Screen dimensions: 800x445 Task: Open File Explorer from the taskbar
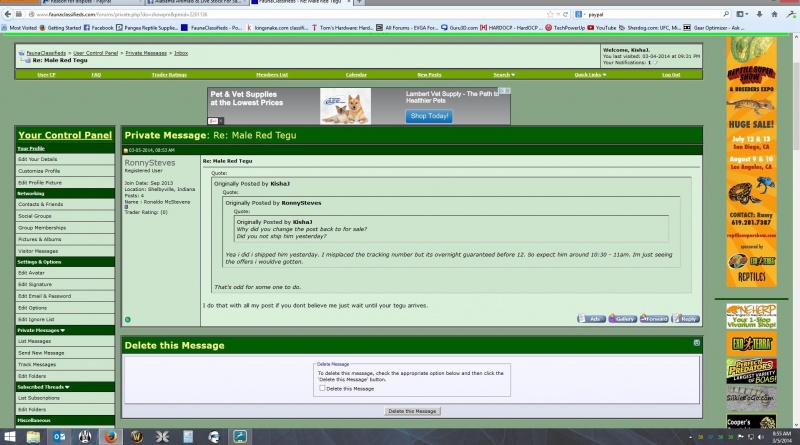33,437
